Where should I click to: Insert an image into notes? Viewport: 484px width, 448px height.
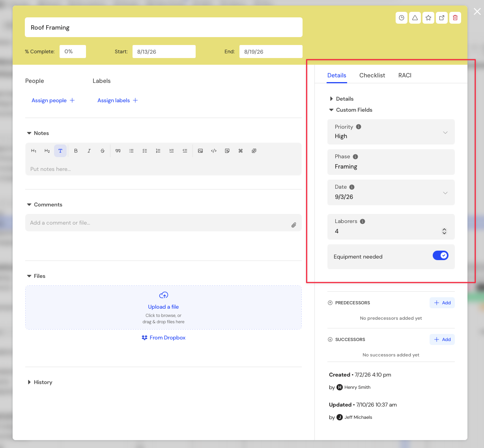[200, 151]
